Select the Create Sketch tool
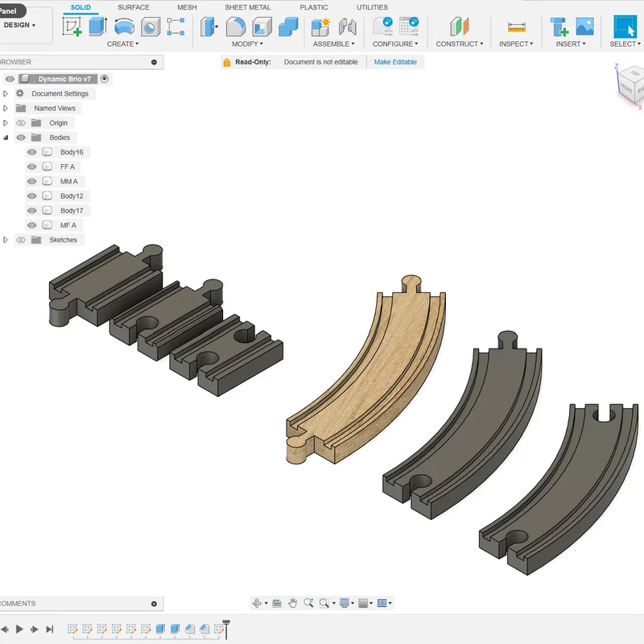Image resolution: width=644 pixels, height=644 pixels. 72,27
